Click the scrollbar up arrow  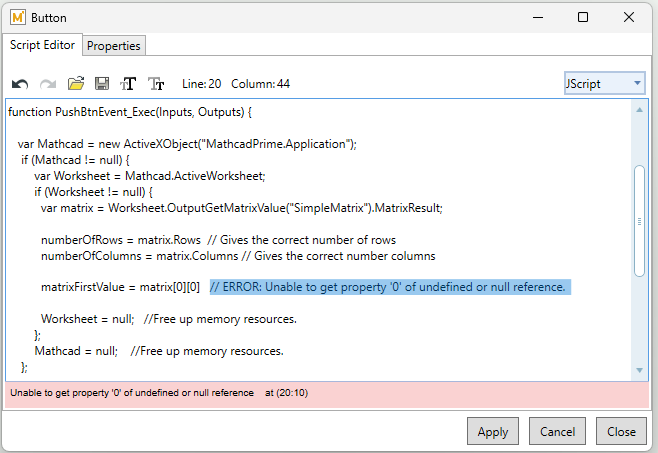point(640,110)
